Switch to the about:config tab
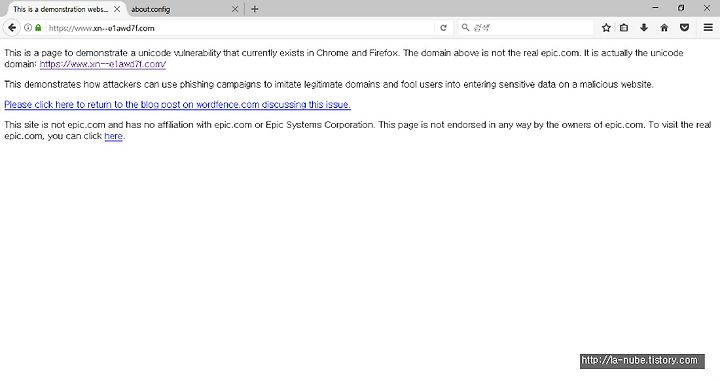The image size is (720, 381). coord(184,9)
